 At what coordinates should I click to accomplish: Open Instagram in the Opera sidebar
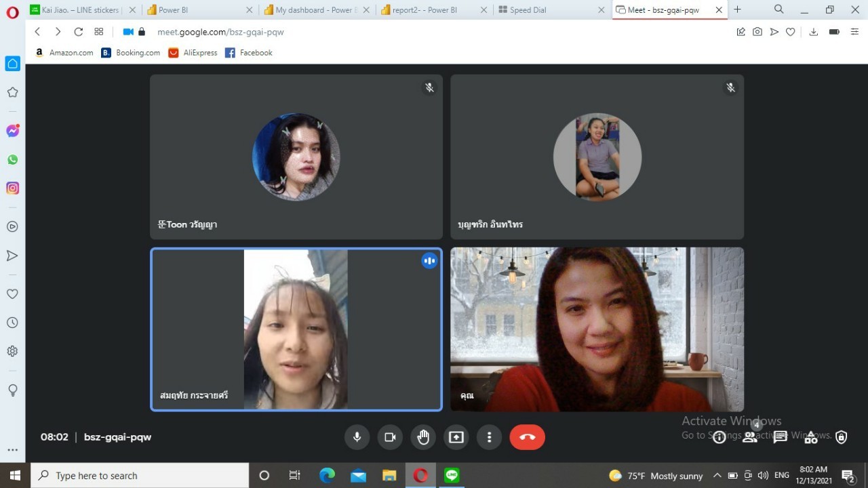[x=12, y=188]
